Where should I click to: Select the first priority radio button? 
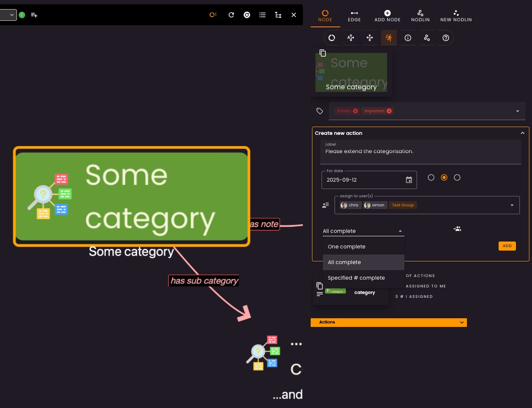(431, 177)
